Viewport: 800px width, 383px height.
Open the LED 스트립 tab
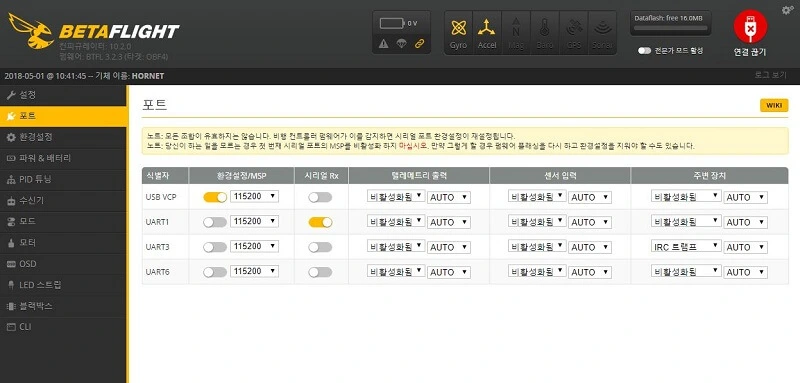click(63, 285)
